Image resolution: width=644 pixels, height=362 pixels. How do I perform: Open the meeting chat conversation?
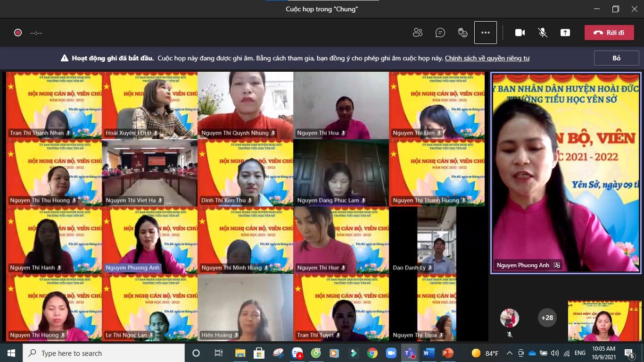click(440, 33)
